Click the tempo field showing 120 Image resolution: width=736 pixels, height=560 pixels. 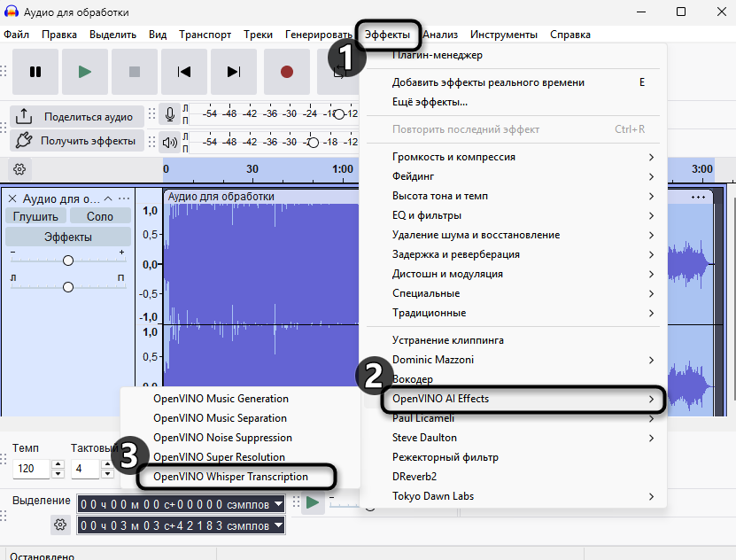tap(31, 469)
